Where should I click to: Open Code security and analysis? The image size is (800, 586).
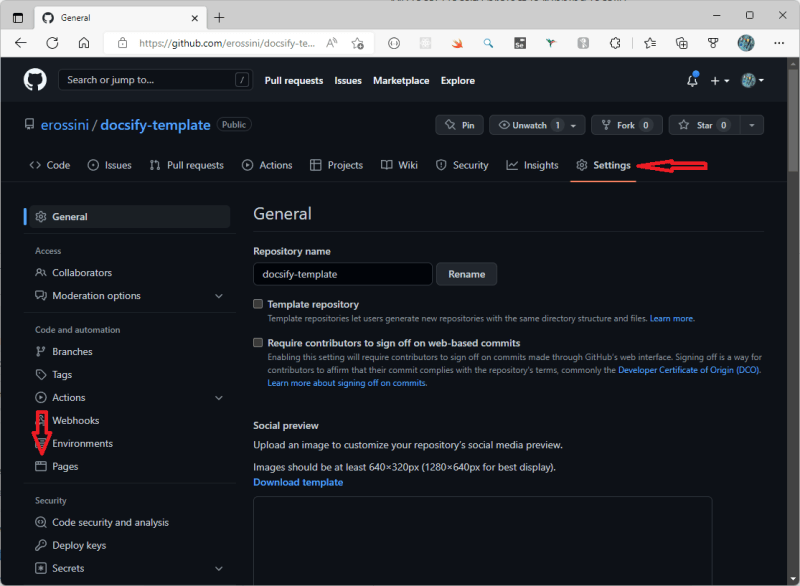coord(110,523)
